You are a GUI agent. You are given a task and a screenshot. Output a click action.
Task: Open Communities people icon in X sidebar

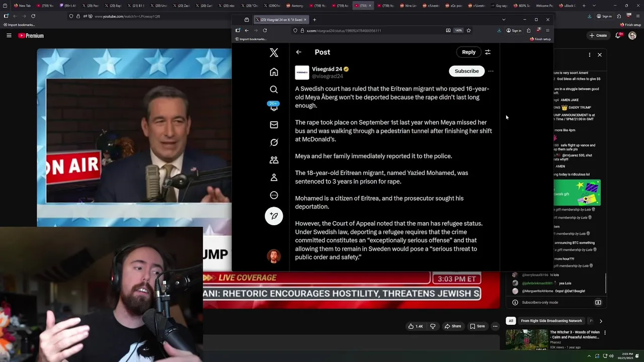pos(274,160)
